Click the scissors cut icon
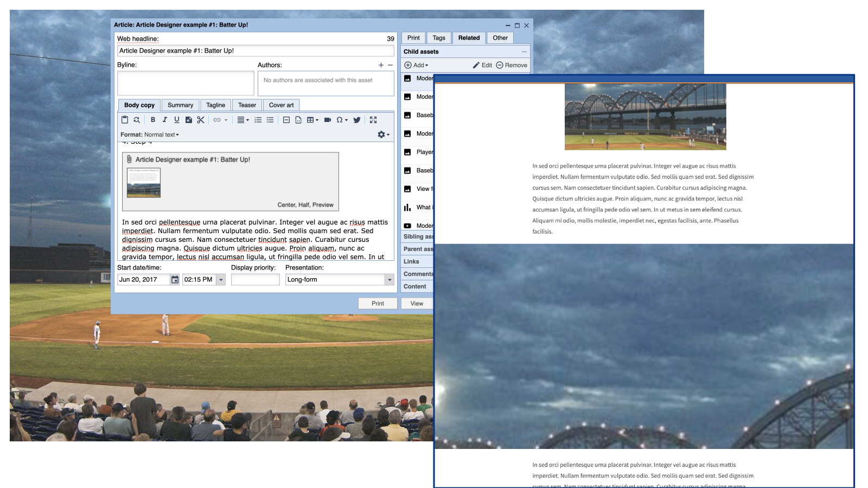This screenshot has width=868, height=488. 201,120
